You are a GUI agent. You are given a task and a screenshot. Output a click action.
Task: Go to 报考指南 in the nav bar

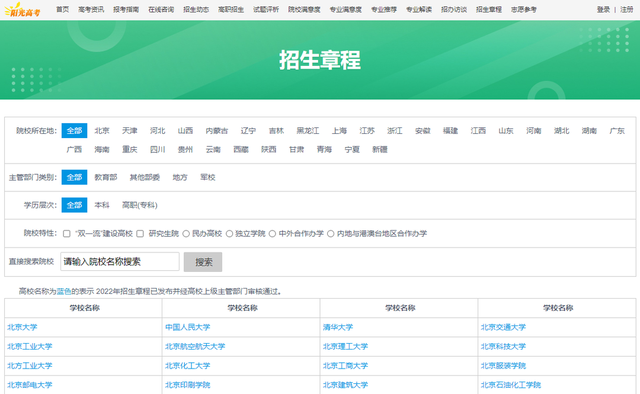point(126,9)
